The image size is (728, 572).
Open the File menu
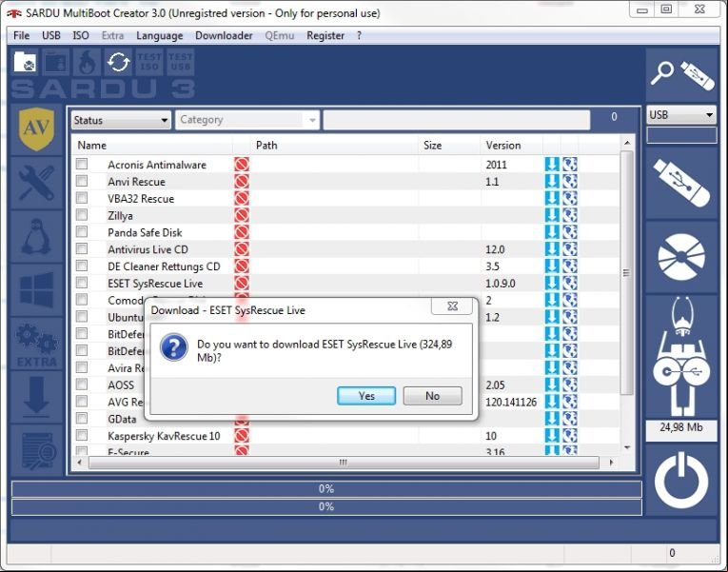21,36
